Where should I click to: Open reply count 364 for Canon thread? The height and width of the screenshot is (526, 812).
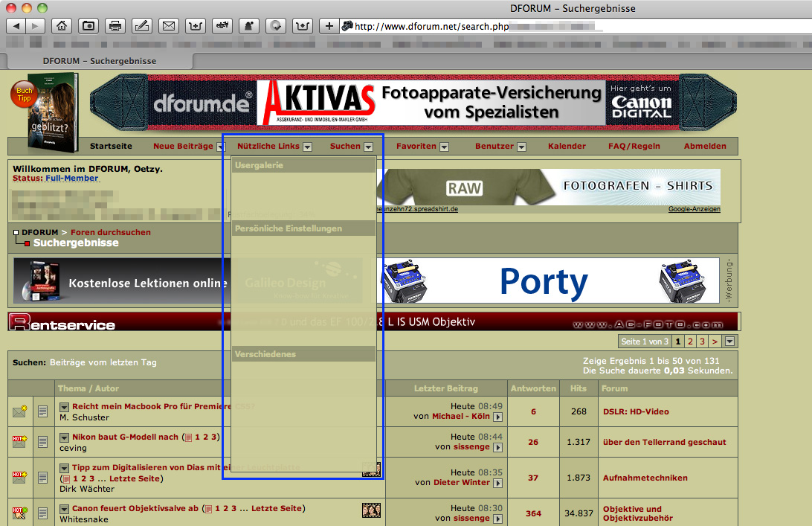pos(533,513)
